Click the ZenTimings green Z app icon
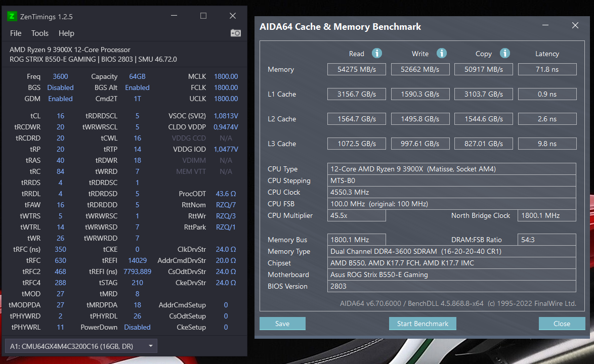This screenshot has width=594, height=364. (x=12, y=16)
